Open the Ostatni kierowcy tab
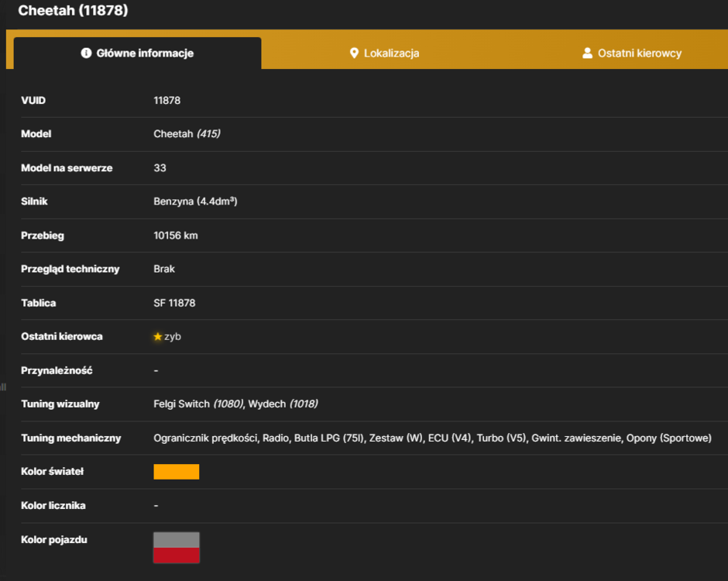 [632, 53]
